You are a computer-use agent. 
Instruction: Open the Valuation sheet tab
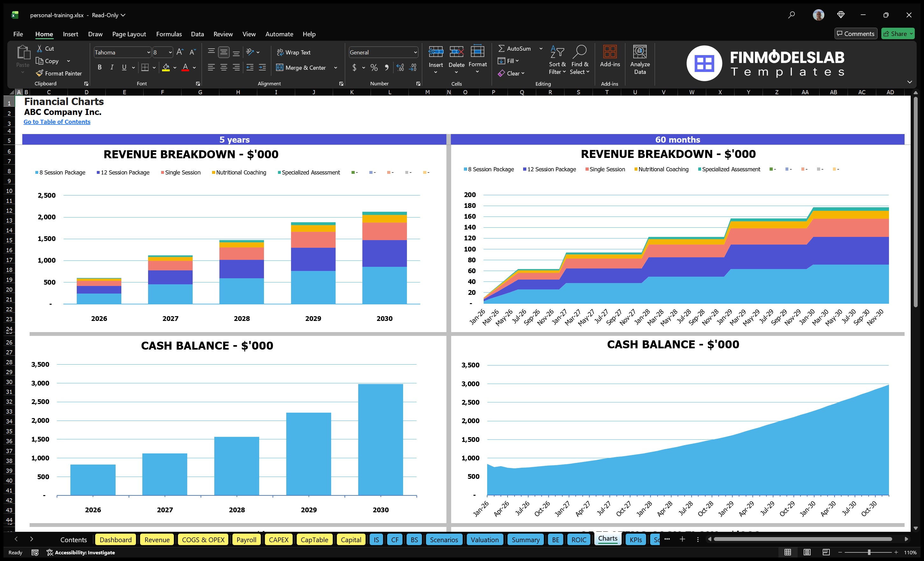point(485,540)
